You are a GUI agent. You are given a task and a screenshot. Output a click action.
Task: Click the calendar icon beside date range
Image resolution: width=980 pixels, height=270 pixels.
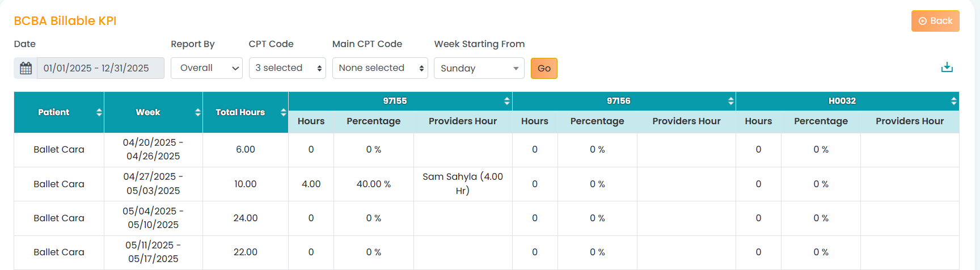(26, 68)
